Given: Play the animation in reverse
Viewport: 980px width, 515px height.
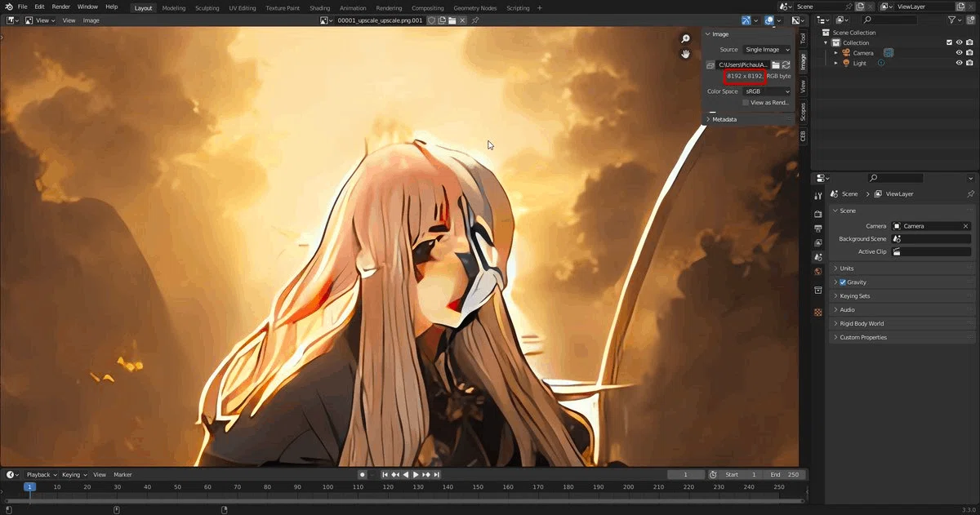Looking at the screenshot, I should click(406, 475).
